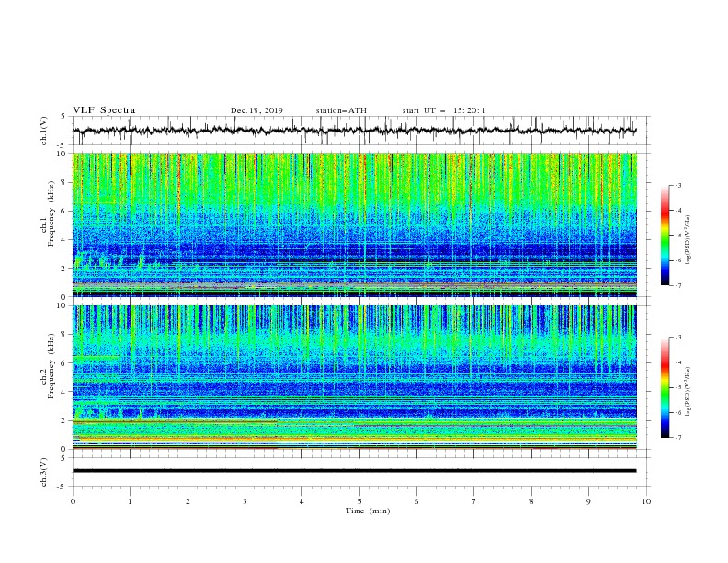Viewport: 728px width, 563px height.
Task: Click the "-5" label on ch.1 colorbar
Action: (677, 236)
